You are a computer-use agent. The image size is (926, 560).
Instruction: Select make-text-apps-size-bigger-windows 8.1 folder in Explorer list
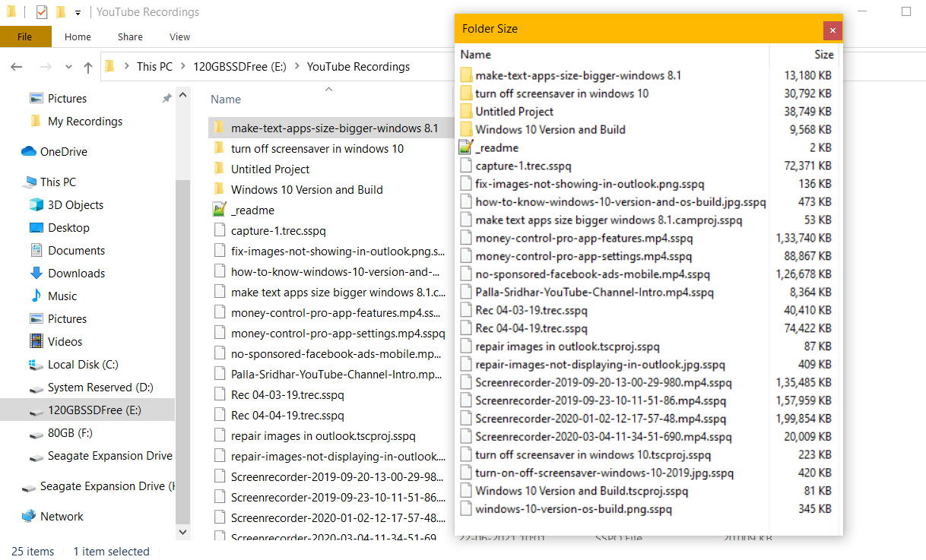tap(335, 128)
